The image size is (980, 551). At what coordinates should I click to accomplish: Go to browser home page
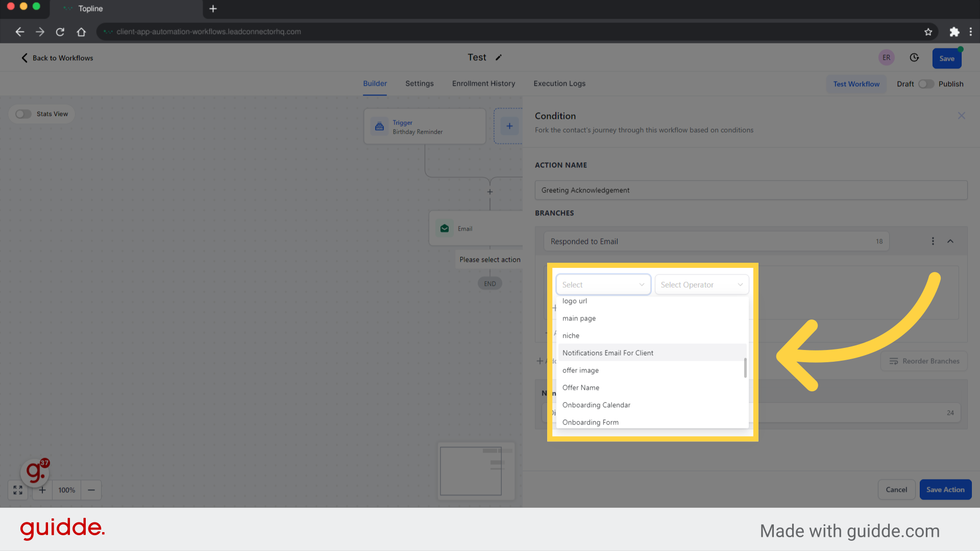pyautogui.click(x=81, y=32)
